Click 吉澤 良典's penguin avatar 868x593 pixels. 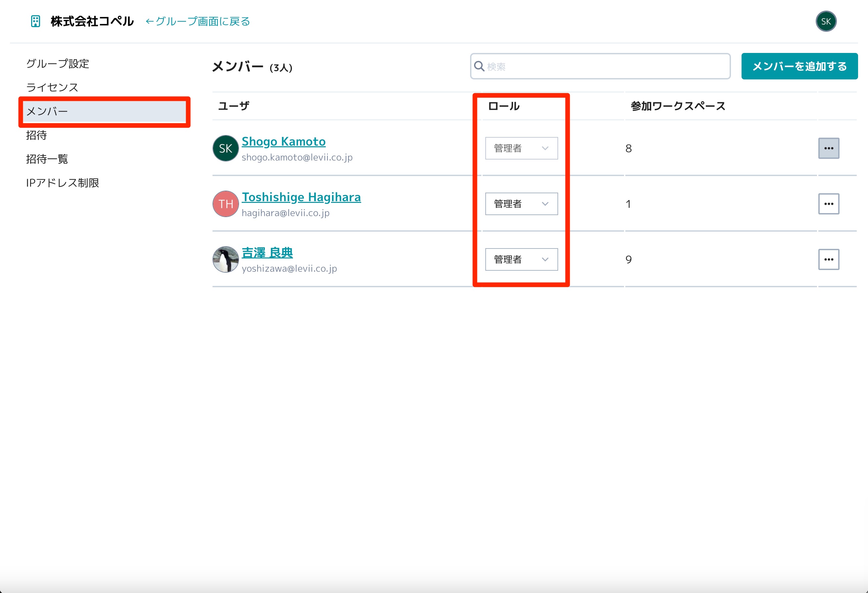coord(225,259)
